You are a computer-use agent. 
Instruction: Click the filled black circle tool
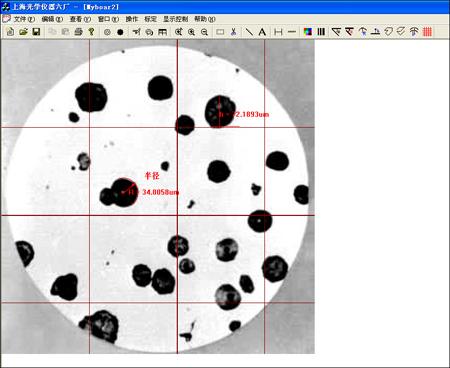pos(120,32)
